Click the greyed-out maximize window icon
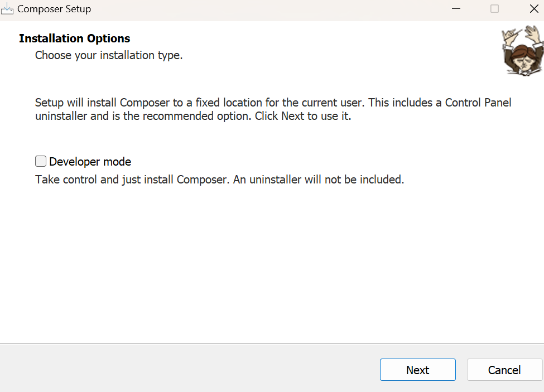544x392 pixels. (494, 9)
